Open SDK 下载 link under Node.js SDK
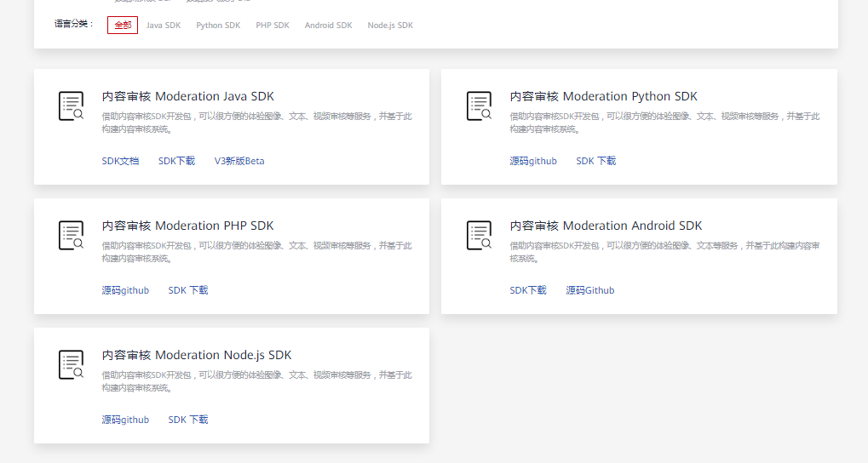This screenshot has width=868, height=463. coord(188,420)
